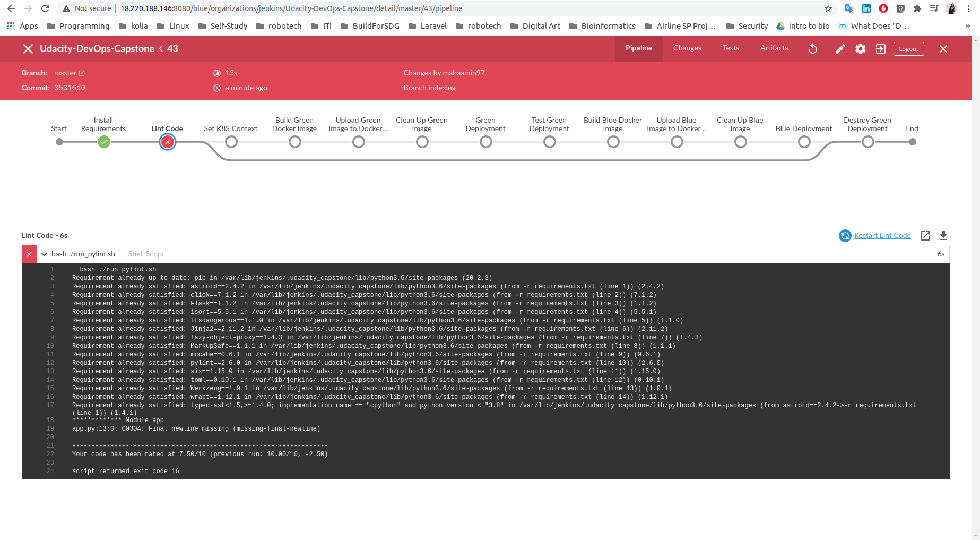Open the Bioinformatics bookmarks folder
This screenshot has height=540, width=980.
[602, 26]
